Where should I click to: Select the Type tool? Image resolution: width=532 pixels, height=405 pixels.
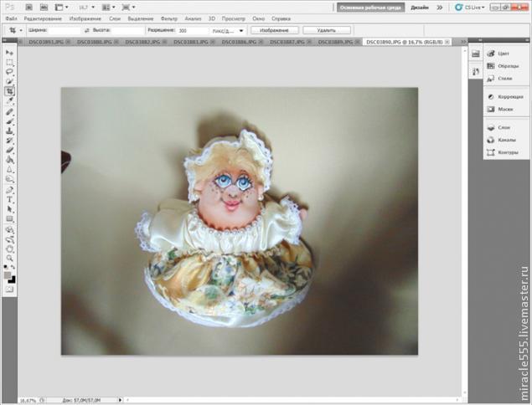click(x=9, y=200)
